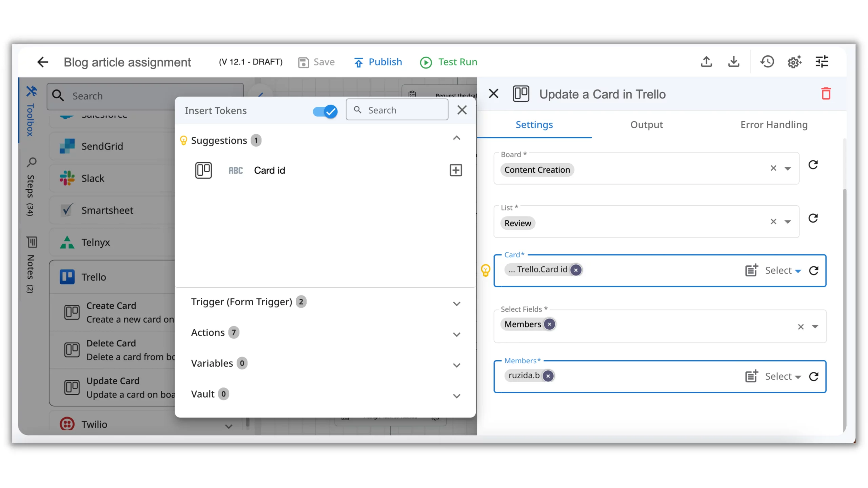Click the export upload icon in header
868x488 pixels.
(706, 62)
